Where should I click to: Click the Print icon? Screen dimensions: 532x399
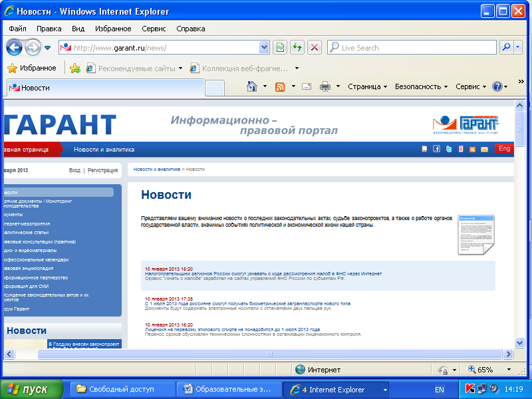click(x=325, y=86)
